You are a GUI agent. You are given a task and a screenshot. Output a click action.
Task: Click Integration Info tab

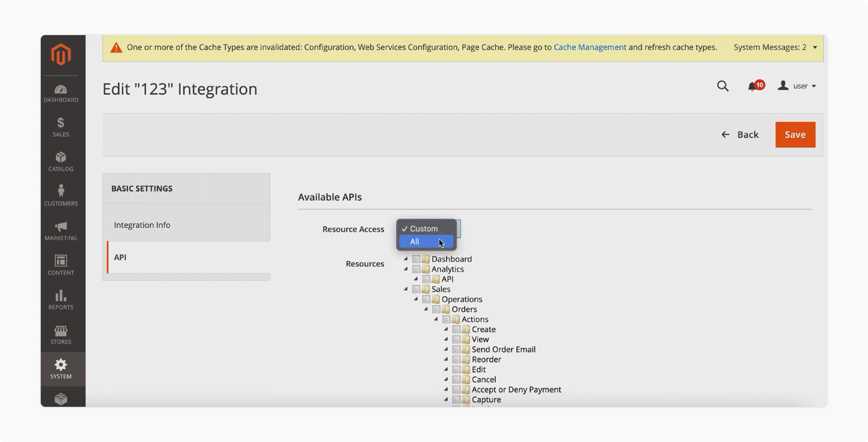tap(142, 225)
